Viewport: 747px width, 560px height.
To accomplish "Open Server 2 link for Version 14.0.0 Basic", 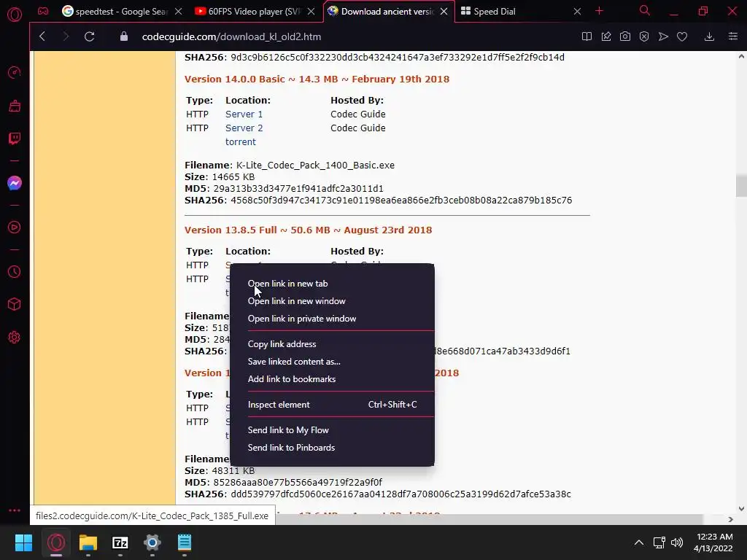I will [x=244, y=128].
